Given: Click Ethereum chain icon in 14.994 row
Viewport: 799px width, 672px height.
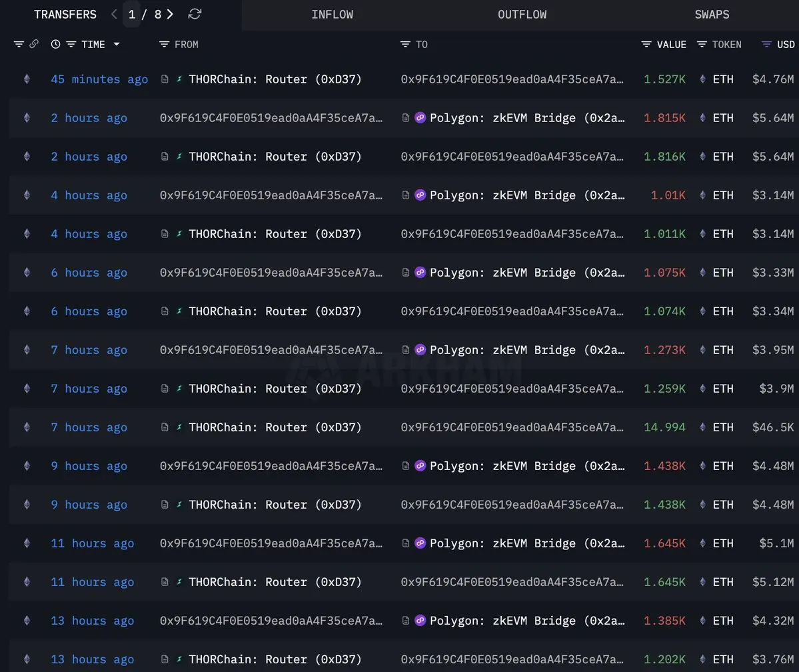Looking at the screenshot, I should pyautogui.click(x=27, y=428).
